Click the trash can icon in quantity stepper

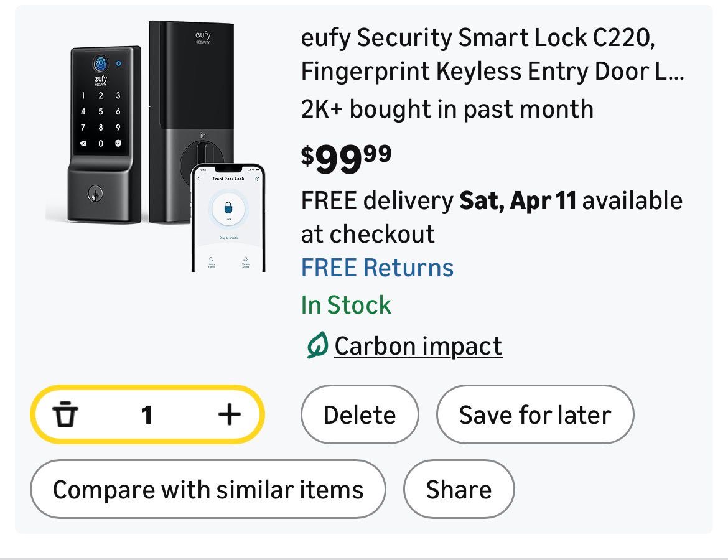(x=65, y=414)
